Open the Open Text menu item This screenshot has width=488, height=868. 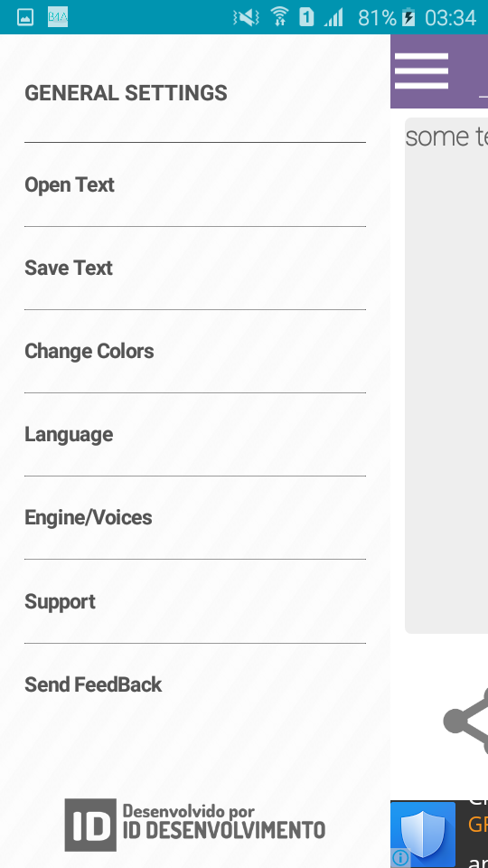pos(195,184)
